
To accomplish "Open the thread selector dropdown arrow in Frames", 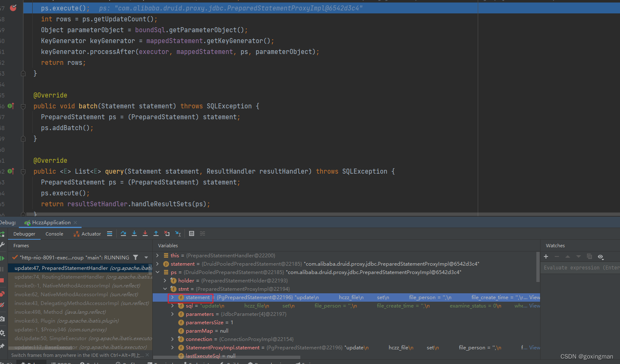I will 146,257.
